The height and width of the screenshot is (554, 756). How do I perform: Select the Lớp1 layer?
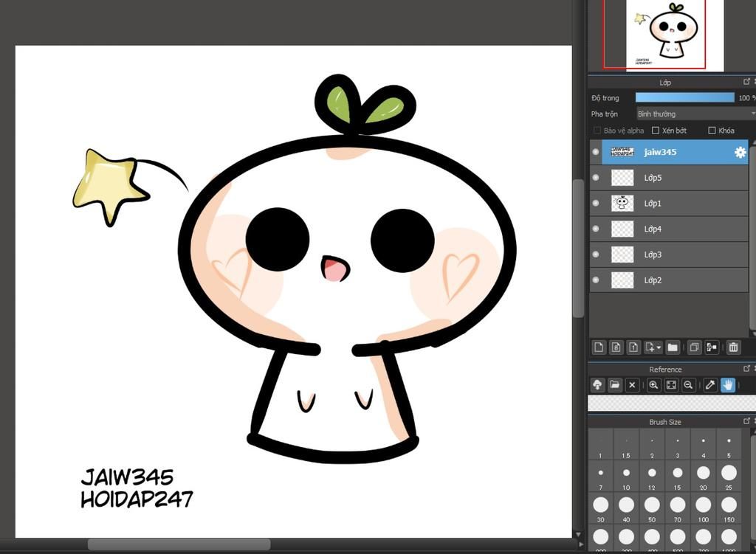[669, 204]
